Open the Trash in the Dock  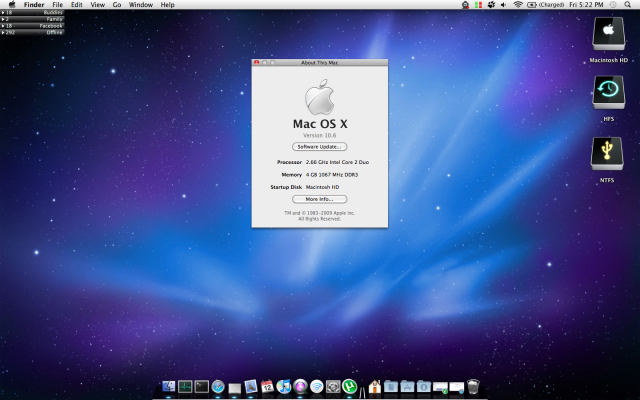[x=473, y=387]
